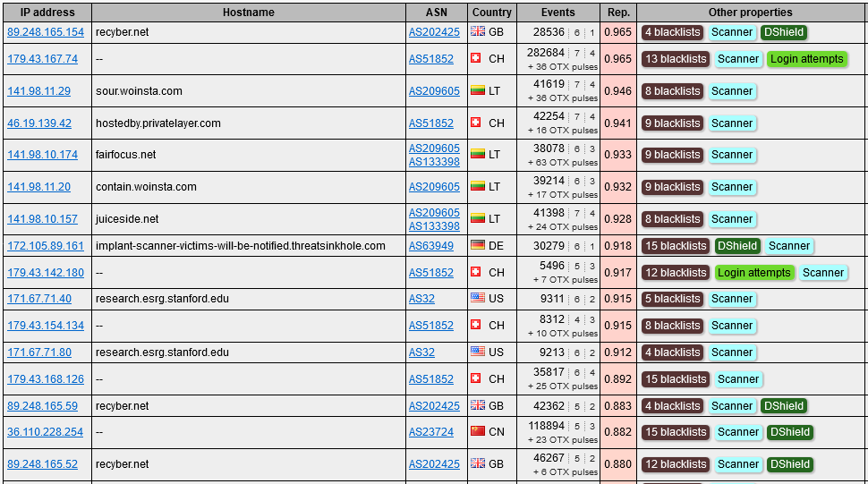Open IP address 179.43.142.180

point(46,273)
